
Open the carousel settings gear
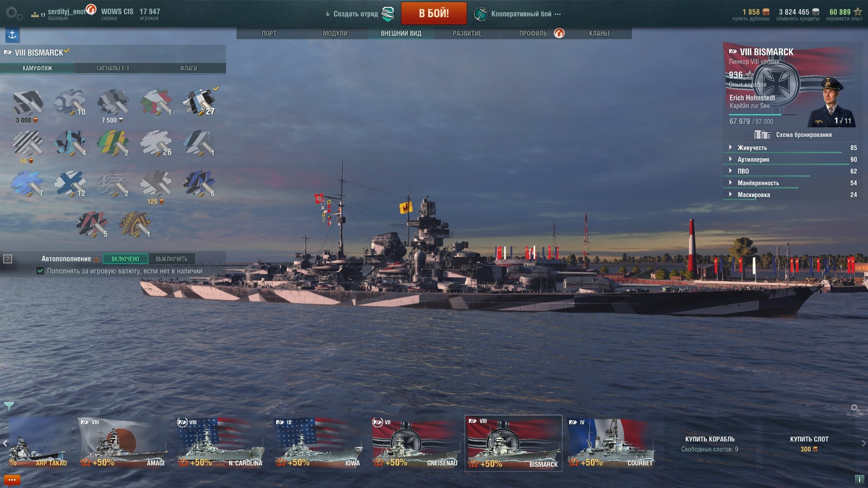[x=855, y=408]
